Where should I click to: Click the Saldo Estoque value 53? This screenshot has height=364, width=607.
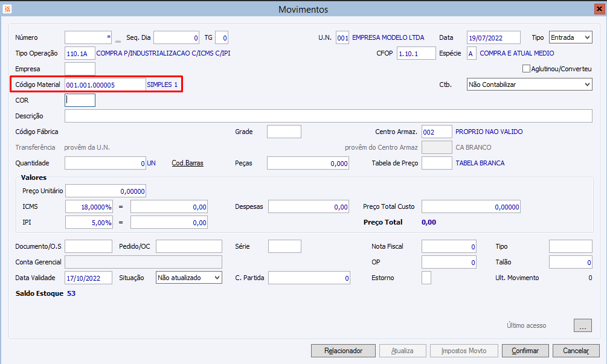click(71, 293)
